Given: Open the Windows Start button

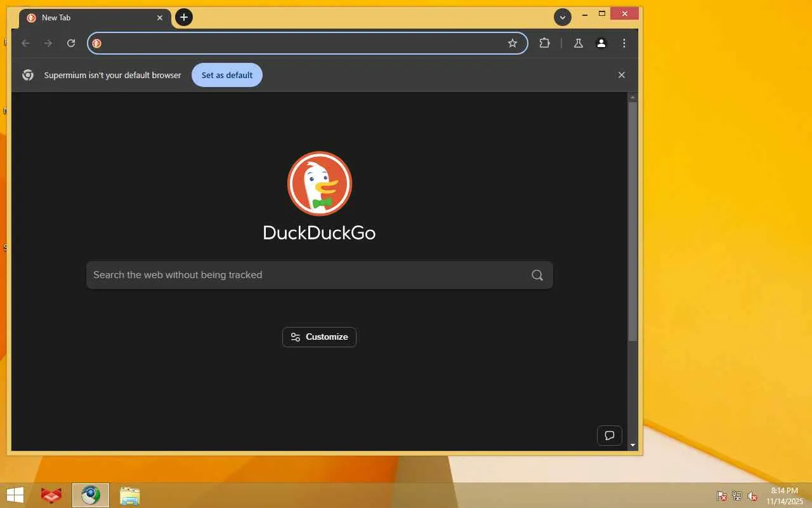Looking at the screenshot, I should coord(15,495).
